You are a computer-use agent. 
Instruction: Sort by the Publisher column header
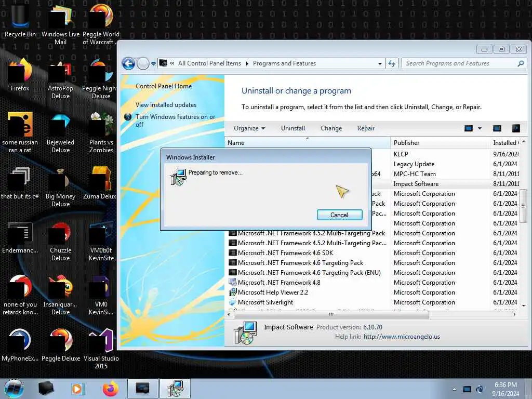tap(440, 142)
